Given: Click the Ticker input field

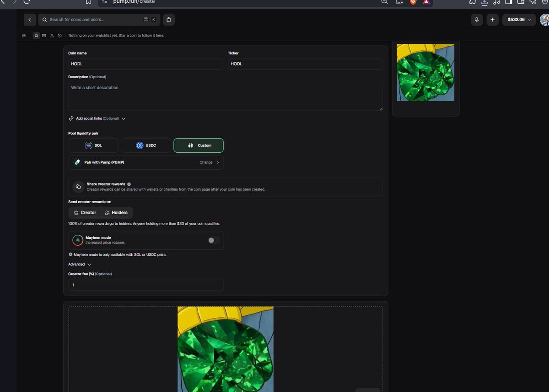Looking at the screenshot, I should coord(306,64).
